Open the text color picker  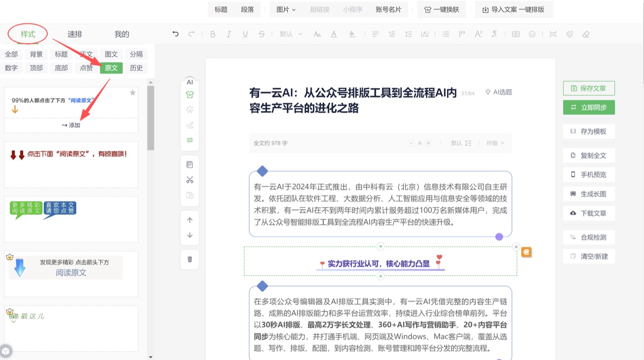point(334,34)
